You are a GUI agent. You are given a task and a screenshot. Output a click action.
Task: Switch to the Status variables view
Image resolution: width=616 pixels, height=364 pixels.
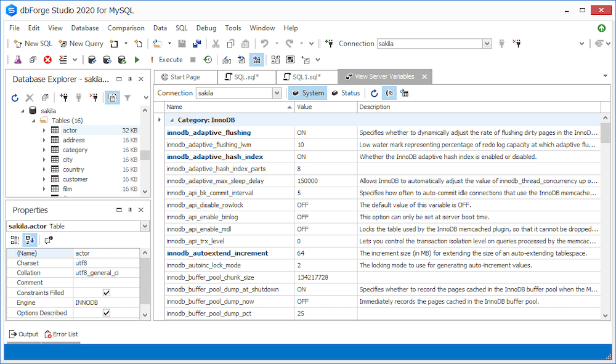tap(347, 92)
